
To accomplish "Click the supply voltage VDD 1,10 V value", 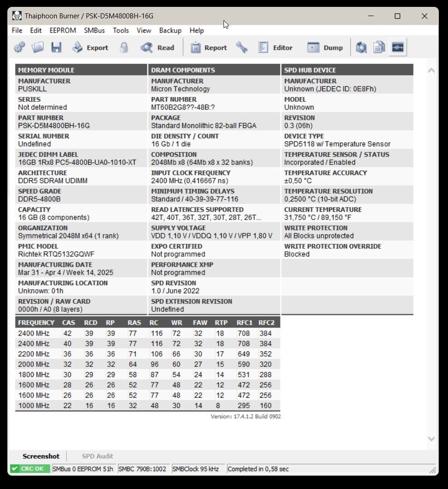I will (212, 236).
